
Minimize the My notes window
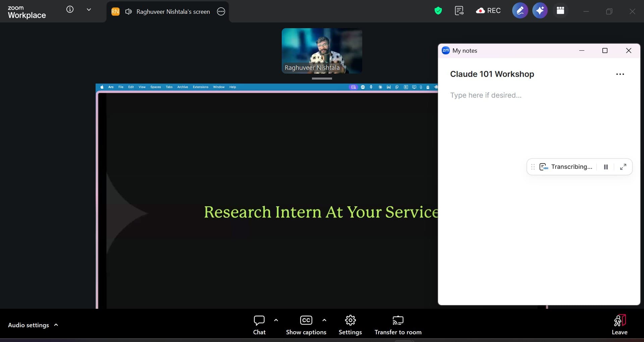[582, 50]
